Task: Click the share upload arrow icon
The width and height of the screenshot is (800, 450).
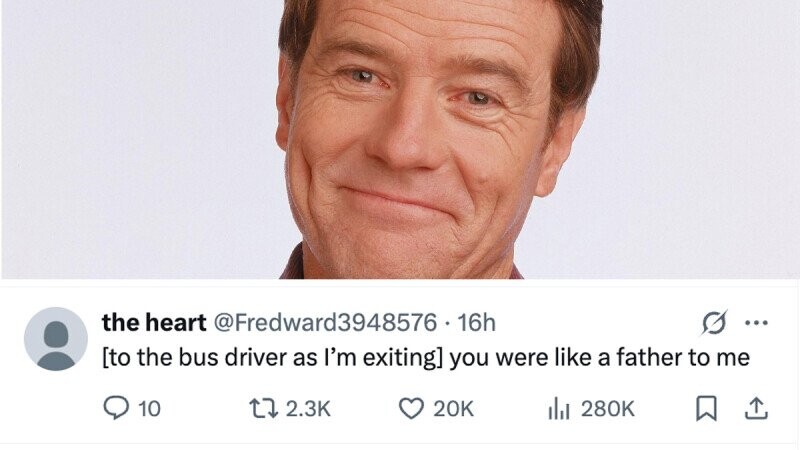Action: point(756,409)
